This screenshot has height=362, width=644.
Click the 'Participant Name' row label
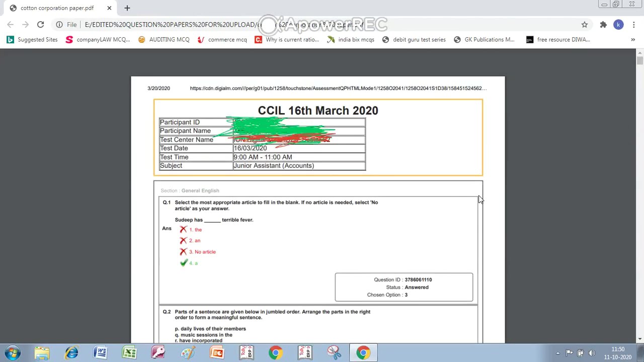click(x=185, y=131)
